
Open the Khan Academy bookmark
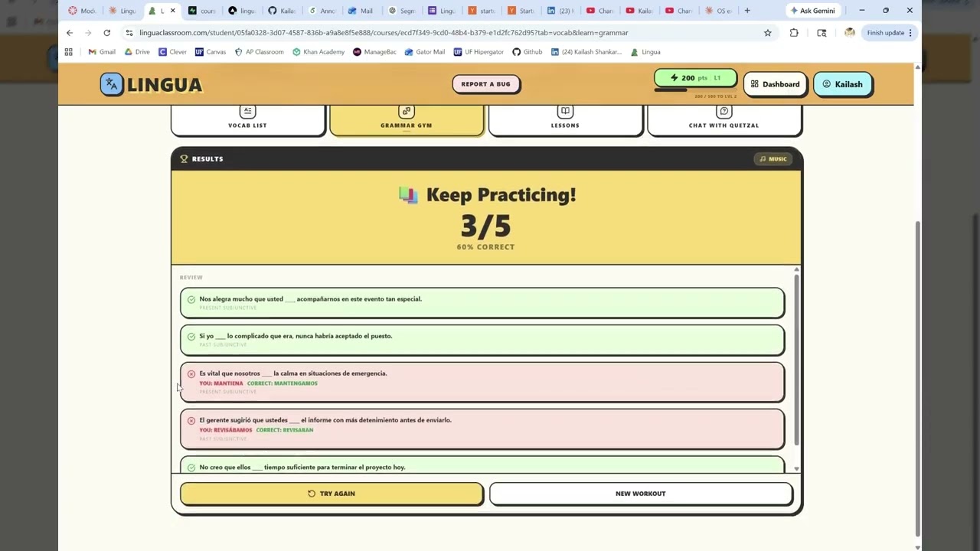[318, 52]
